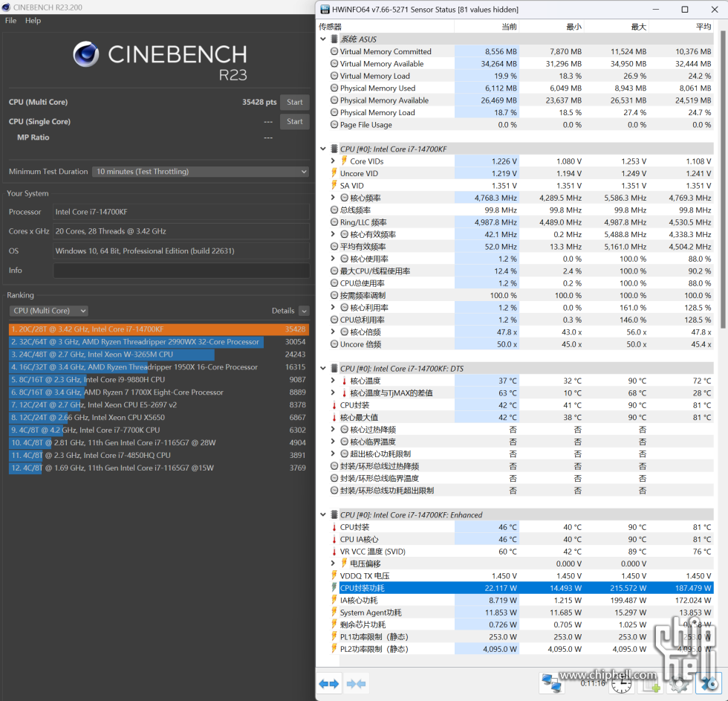Start the CPU (Multi Core) test
The width and height of the screenshot is (728, 701).
pyautogui.click(x=295, y=102)
